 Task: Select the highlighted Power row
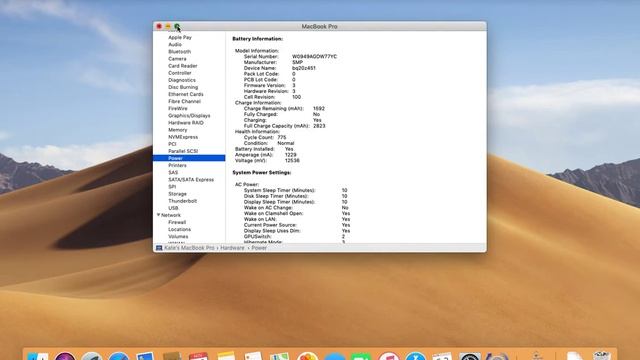189,158
